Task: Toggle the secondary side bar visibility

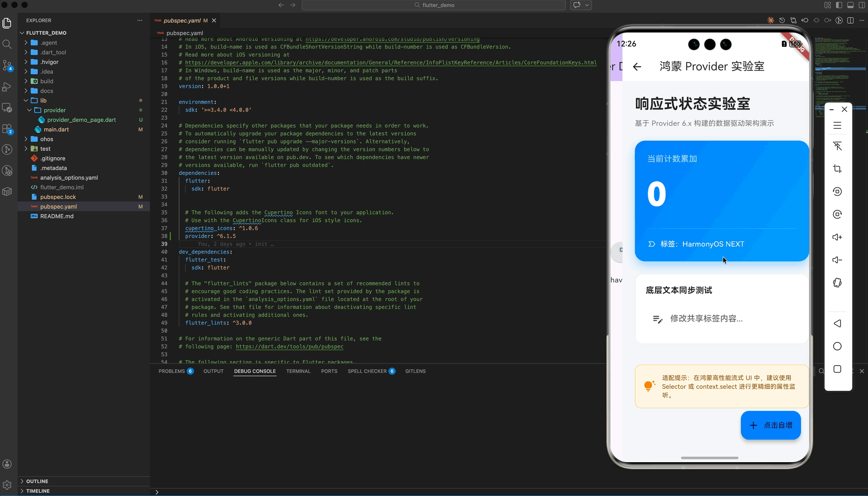Action: point(861,5)
